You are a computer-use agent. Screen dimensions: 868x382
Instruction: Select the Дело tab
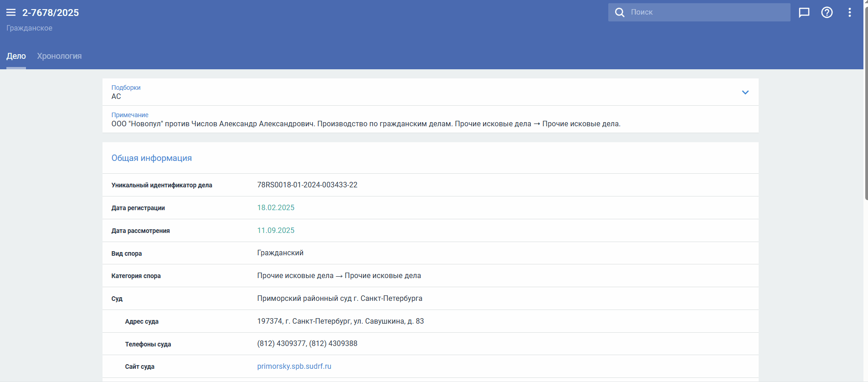16,56
